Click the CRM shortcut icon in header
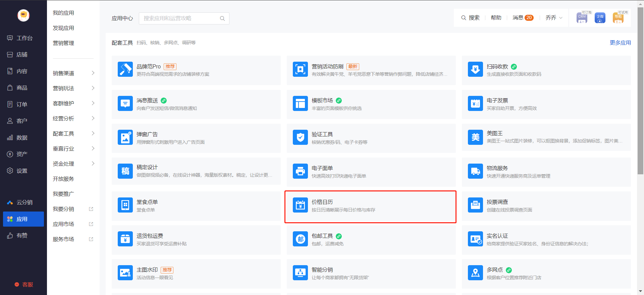This screenshot has width=644, height=295. 582,18
